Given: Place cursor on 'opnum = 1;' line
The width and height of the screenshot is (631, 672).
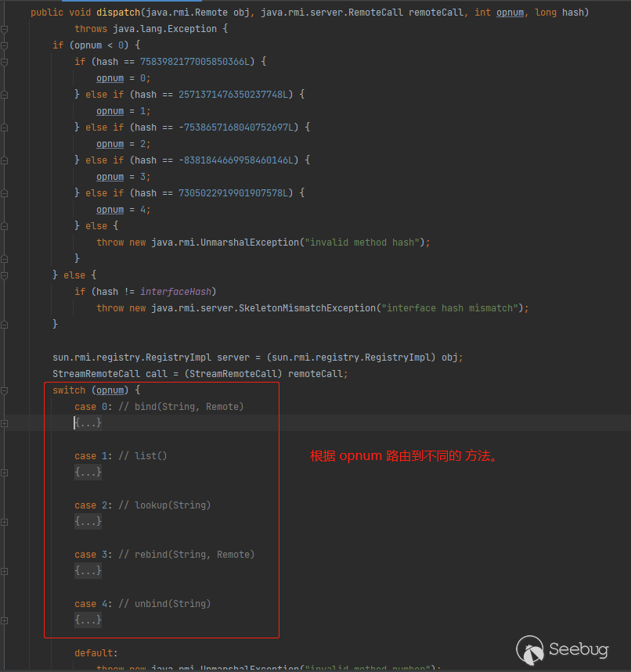Looking at the screenshot, I should tap(123, 111).
